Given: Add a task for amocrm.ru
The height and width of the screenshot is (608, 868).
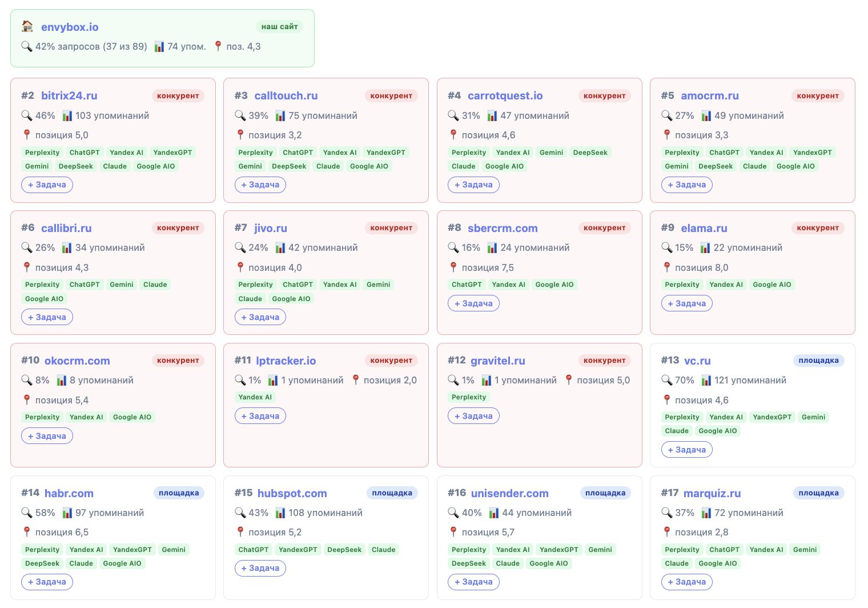Looking at the screenshot, I should [687, 185].
